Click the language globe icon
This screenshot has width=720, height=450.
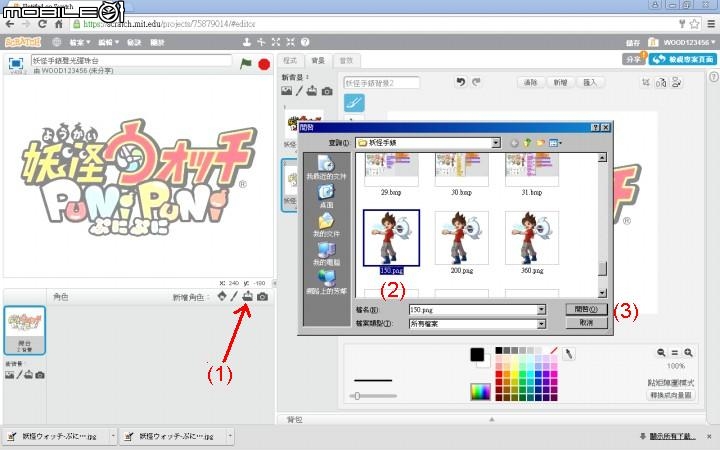[56, 42]
